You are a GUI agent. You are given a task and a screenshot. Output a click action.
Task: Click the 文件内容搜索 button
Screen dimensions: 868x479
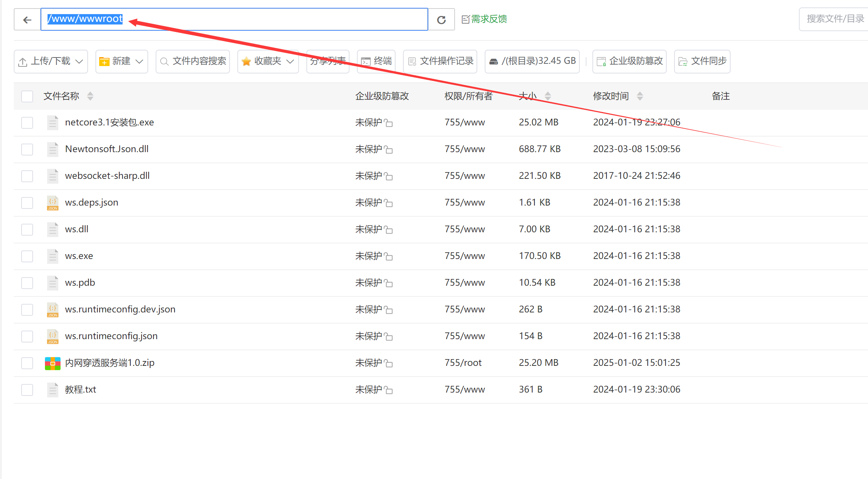(193, 61)
